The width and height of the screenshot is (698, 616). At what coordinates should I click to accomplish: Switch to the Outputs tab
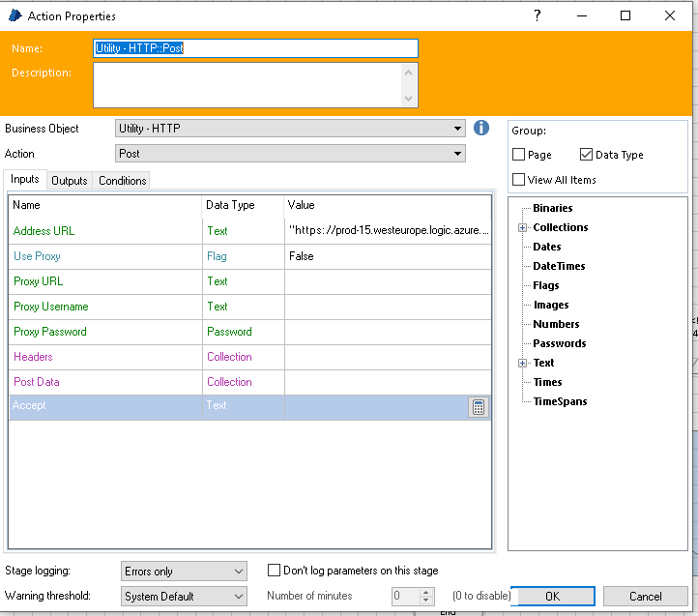pyautogui.click(x=70, y=181)
